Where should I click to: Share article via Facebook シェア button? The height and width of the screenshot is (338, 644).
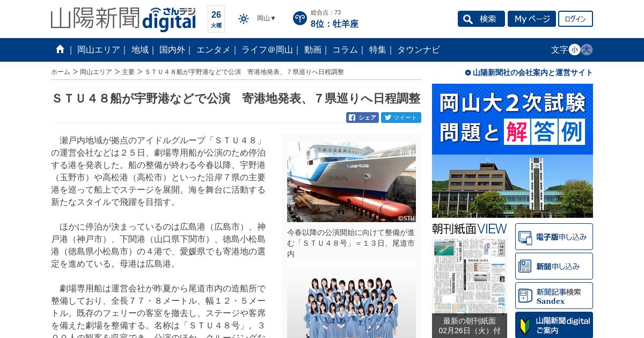point(362,117)
